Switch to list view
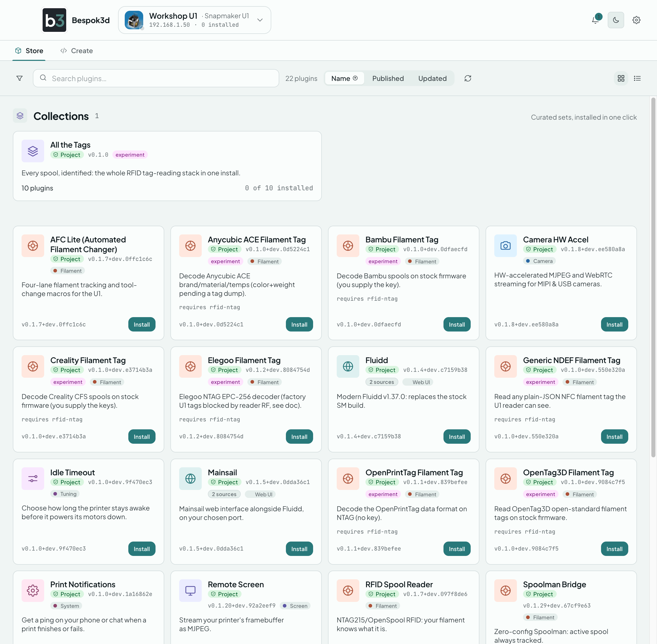 (637, 79)
